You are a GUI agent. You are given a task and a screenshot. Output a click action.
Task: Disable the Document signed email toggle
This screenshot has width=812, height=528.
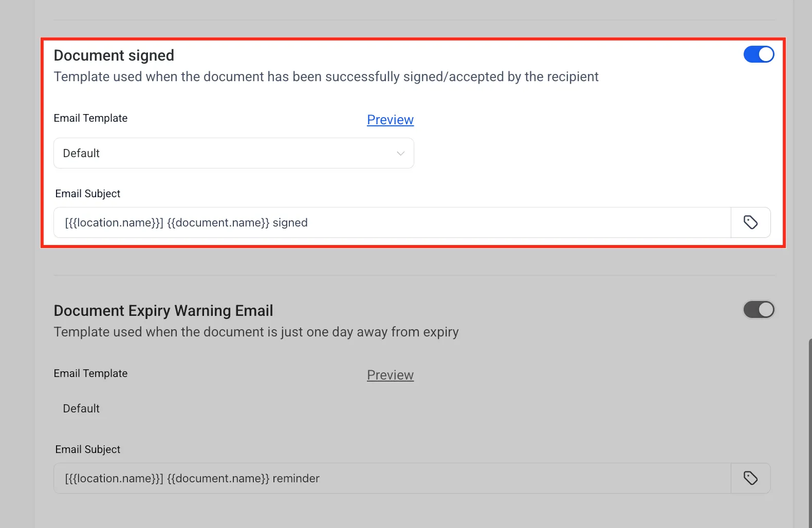point(759,54)
